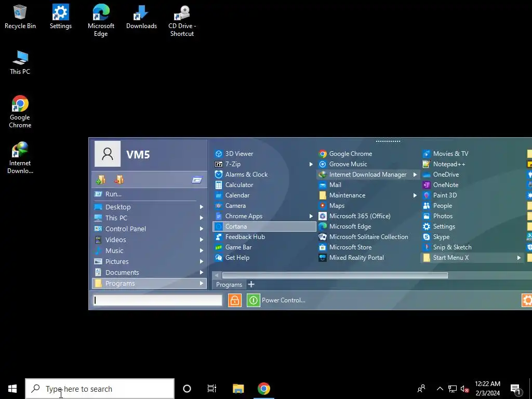The width and height of the screenshot is (532, 399).
Task: Expand 7-Zip submenu arrow
Action: point(311,164)
